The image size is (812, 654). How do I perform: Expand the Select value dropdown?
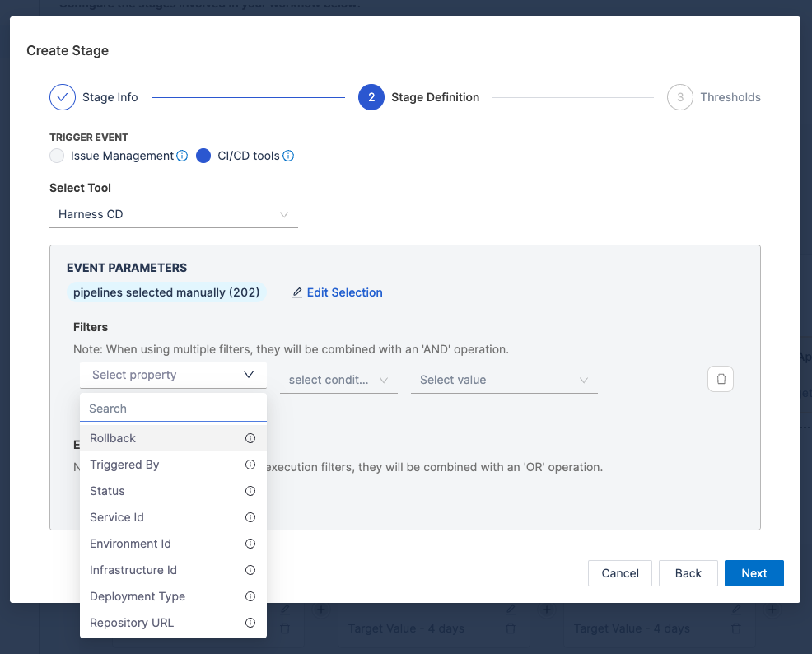tap(503, 380)
